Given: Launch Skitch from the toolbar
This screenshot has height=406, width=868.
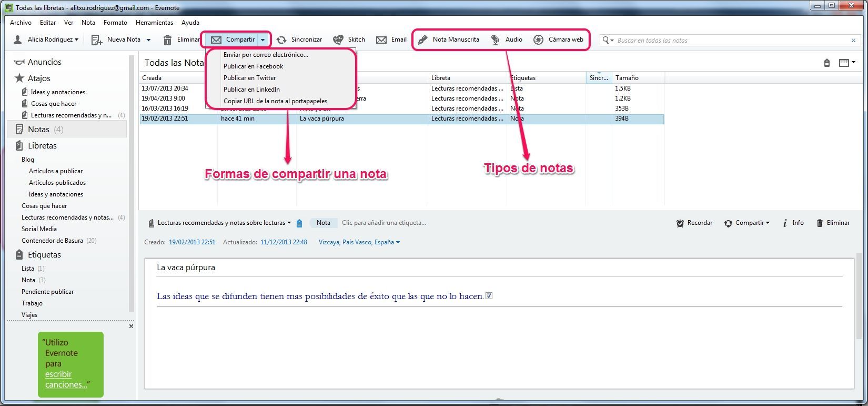Looking at the screenshot, I should (349, 39).
